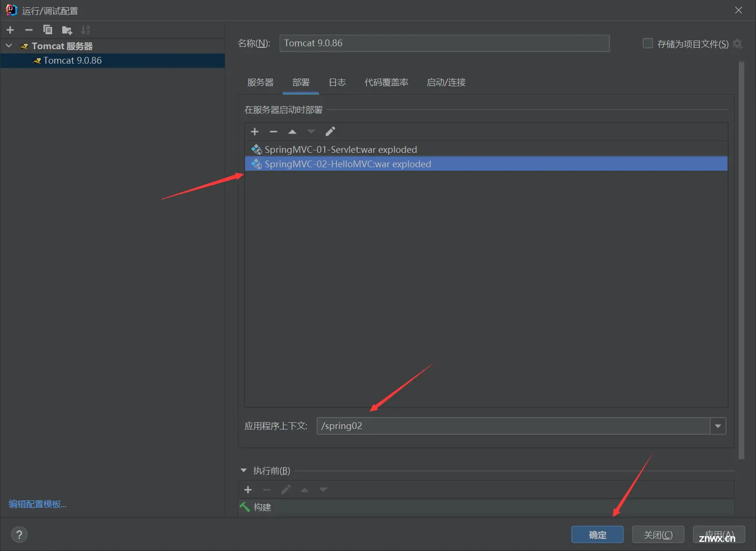756x551 pixels.
Task: Confirm with the 确定 button
Action: point(597,535)
